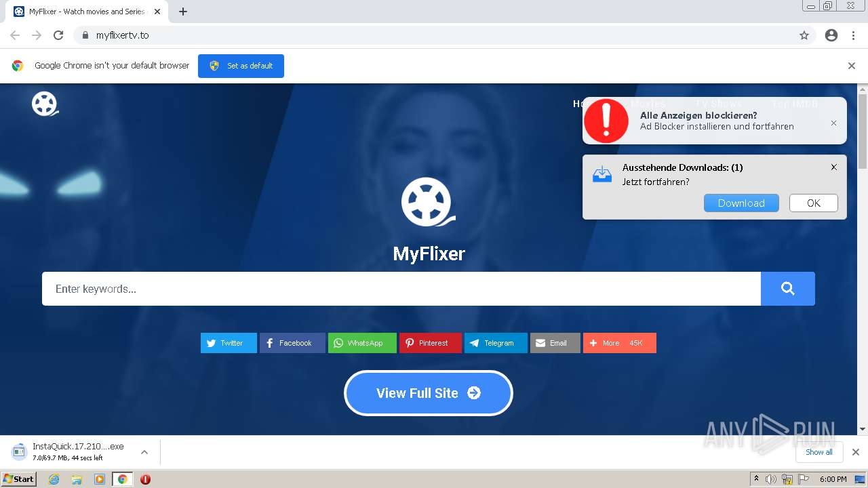868x488 pixels.
Task: Click the large center MyFlixer reel logo
Action: pyautogui.click(x=428, y=202)
